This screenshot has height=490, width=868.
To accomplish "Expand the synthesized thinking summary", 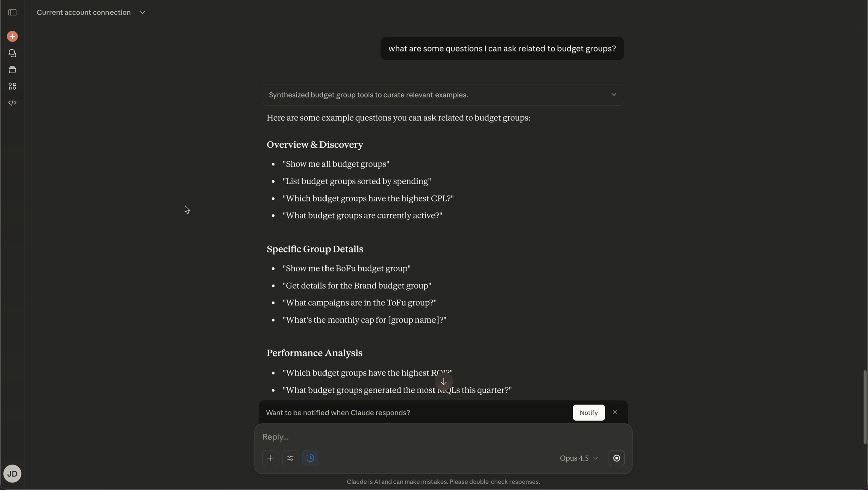I will pos(613,95).
